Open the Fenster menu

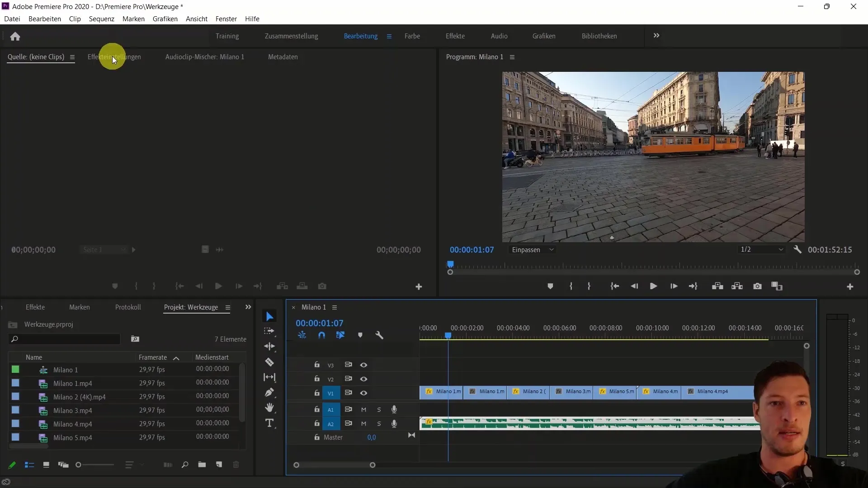[x=226, y=19]
